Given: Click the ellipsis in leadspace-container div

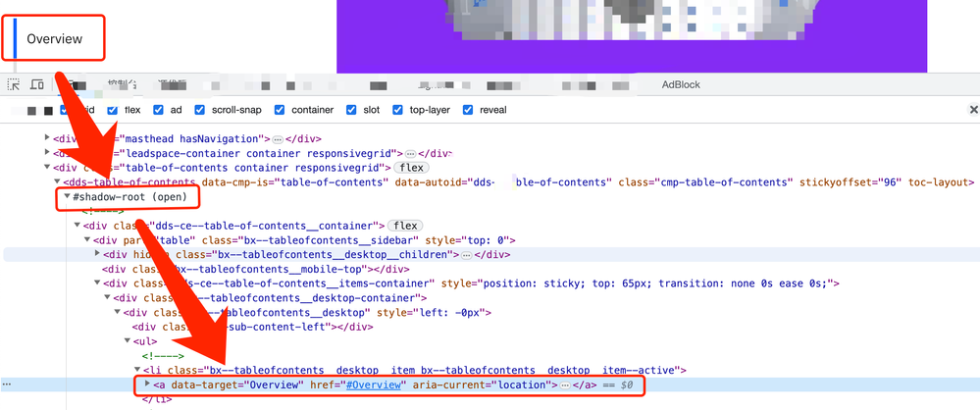Looking at the screenshot, I should tap(411, 154).
